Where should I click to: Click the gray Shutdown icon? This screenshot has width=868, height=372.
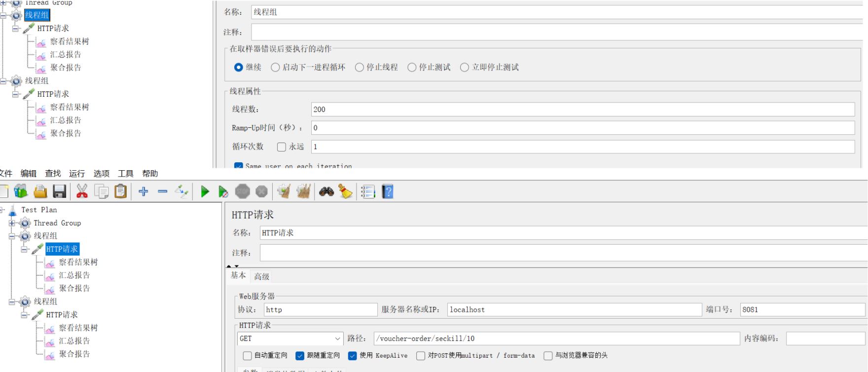pos(262,191)
